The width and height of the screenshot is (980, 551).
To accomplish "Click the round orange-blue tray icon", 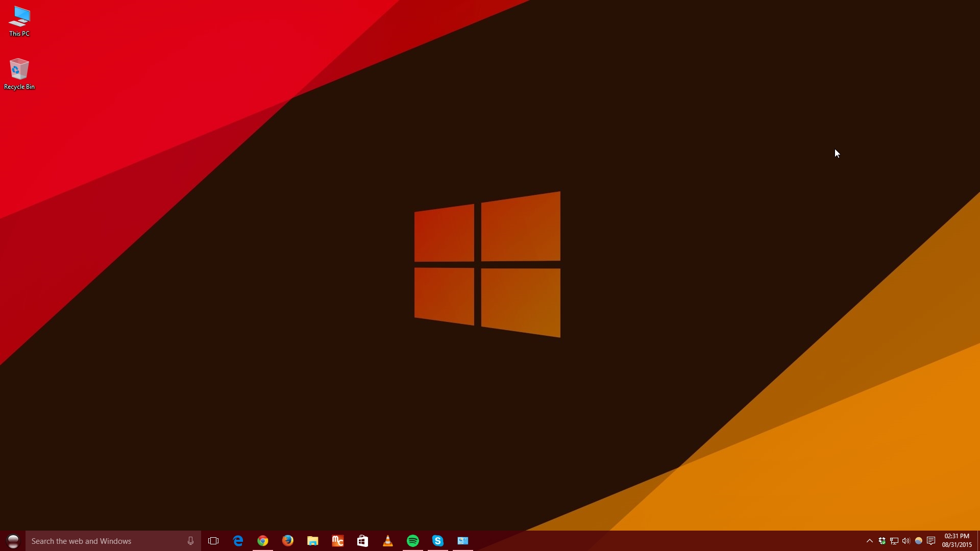I will click(918, 541).
